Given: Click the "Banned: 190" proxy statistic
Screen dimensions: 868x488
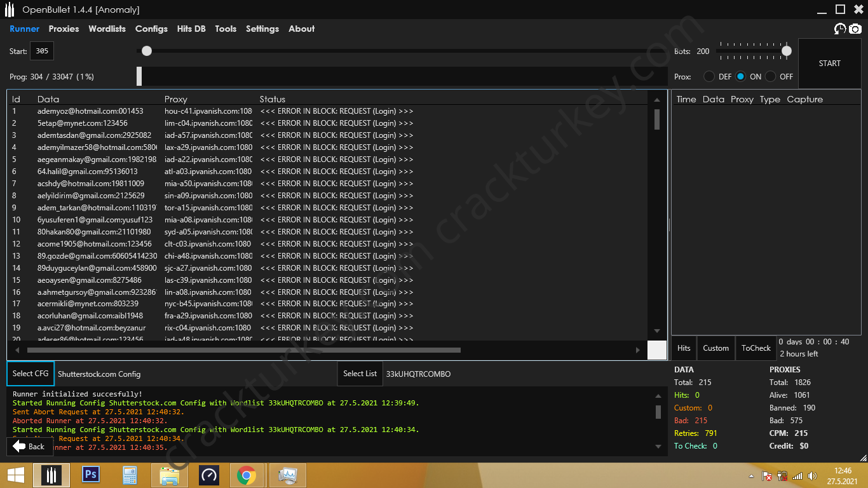Looking at the screenshot, I should [792, 408].
